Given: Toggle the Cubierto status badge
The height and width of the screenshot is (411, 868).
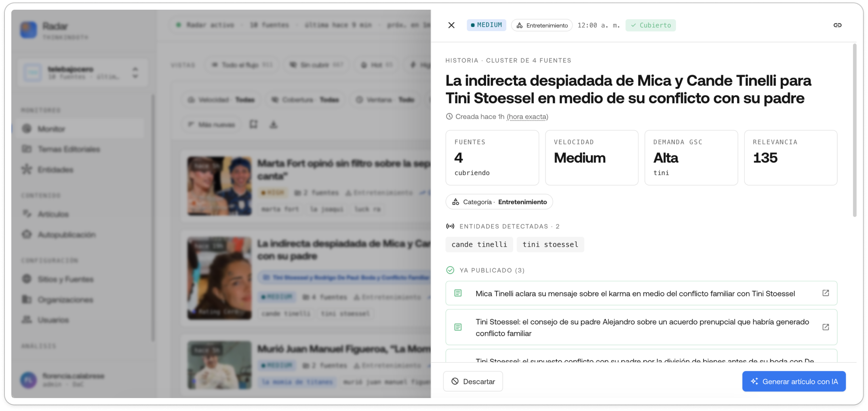Looking at the screenshot, I should click(x=651, y=25).
